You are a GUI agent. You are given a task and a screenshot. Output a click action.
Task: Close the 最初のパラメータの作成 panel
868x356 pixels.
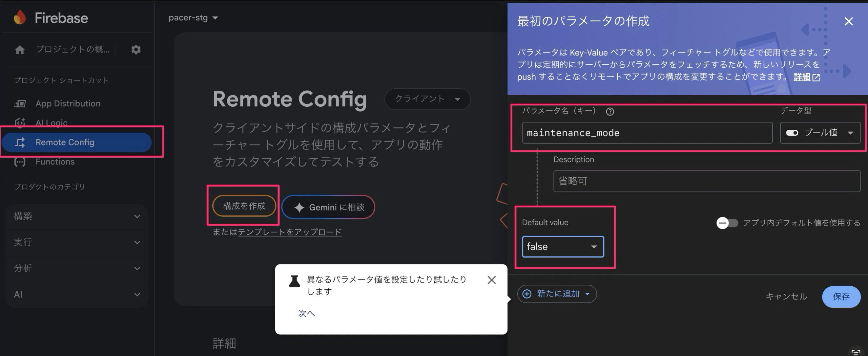(x=848, y=21)
